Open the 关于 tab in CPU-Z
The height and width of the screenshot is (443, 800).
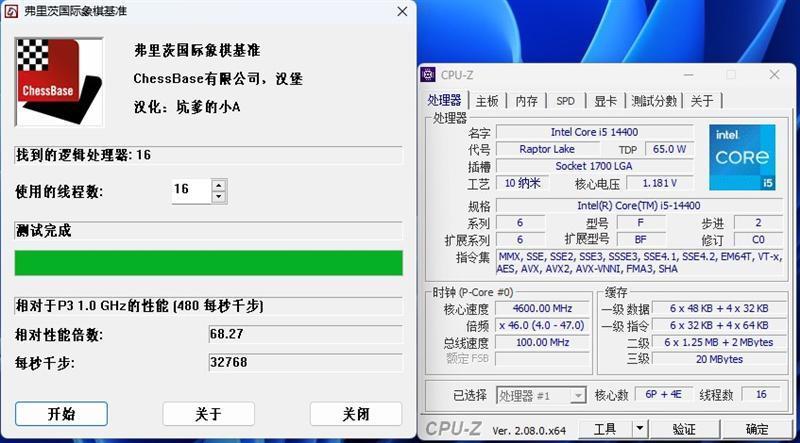(702, 101)
